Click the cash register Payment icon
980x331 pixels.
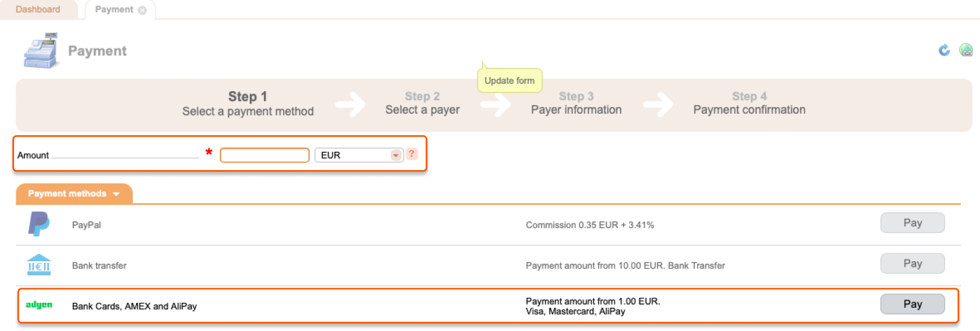42,51
